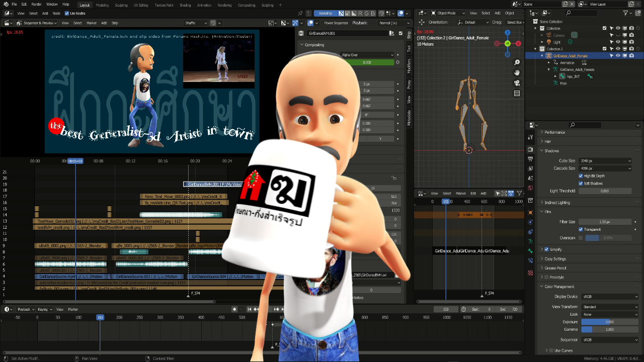Screen dimensions: 644x362
Task: Expand the Performance panel
Action: tap(554, 132)
